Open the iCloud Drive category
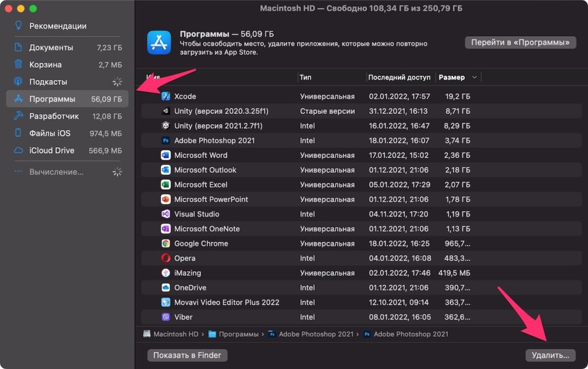Screen dimensions: 588x369 coord(67,150)
